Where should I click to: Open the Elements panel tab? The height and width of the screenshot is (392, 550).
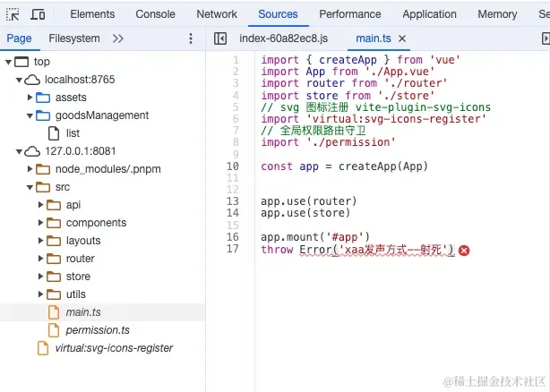(92, 14)
